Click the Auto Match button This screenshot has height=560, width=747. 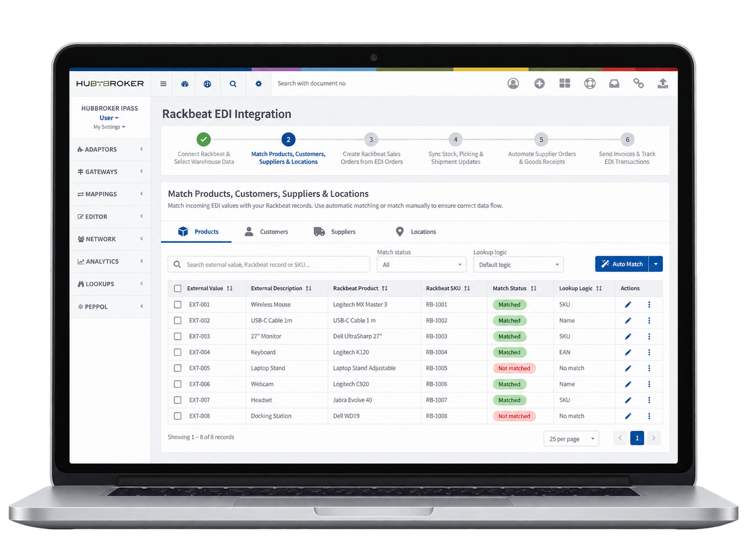(622, 264)
